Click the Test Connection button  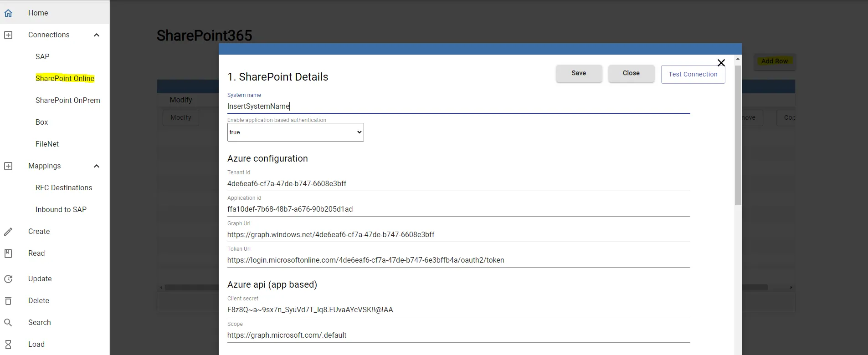pyautogui.click(x=693, y=74)
